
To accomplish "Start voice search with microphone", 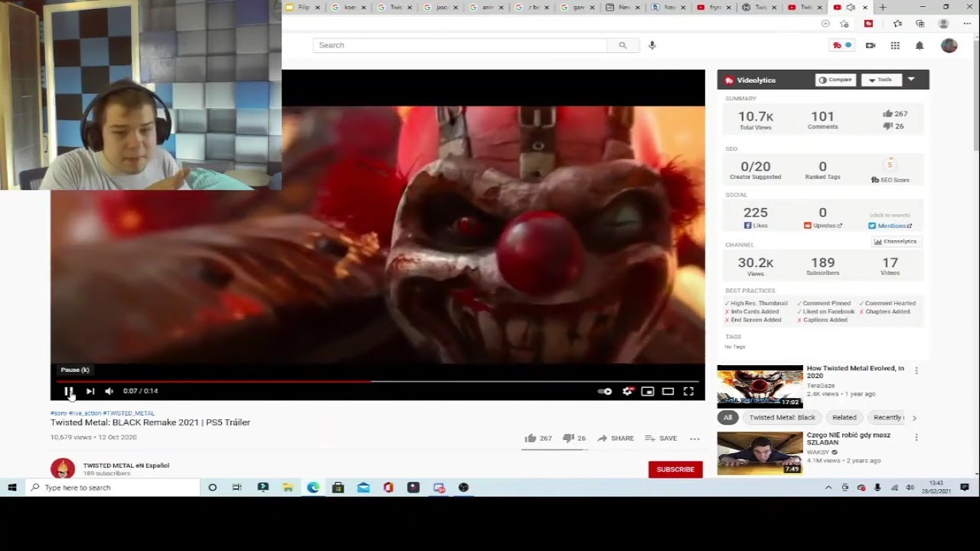I will (x=652, y=45).
